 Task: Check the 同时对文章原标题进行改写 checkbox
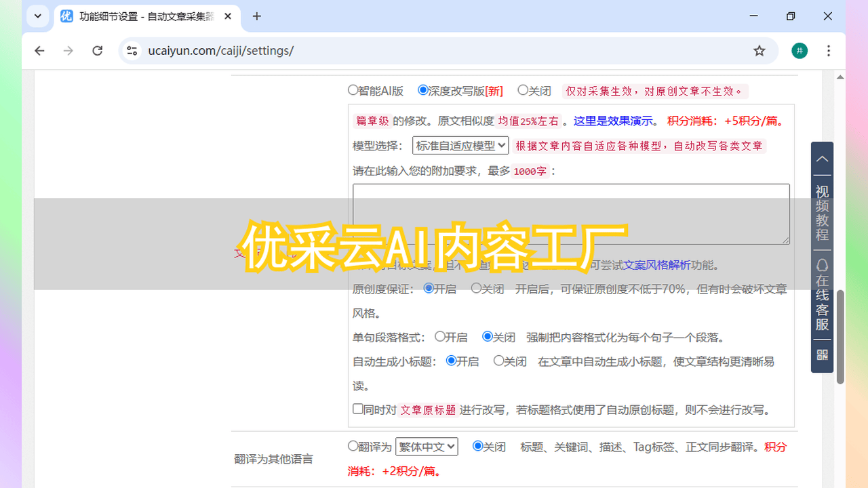pyautogui.click(x=358, y=409)
